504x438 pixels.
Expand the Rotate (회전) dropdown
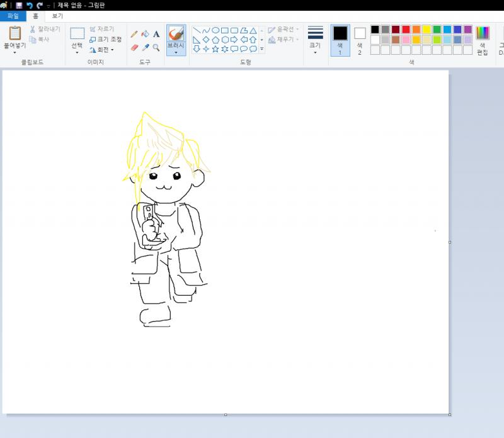click(x=101, y=50)
